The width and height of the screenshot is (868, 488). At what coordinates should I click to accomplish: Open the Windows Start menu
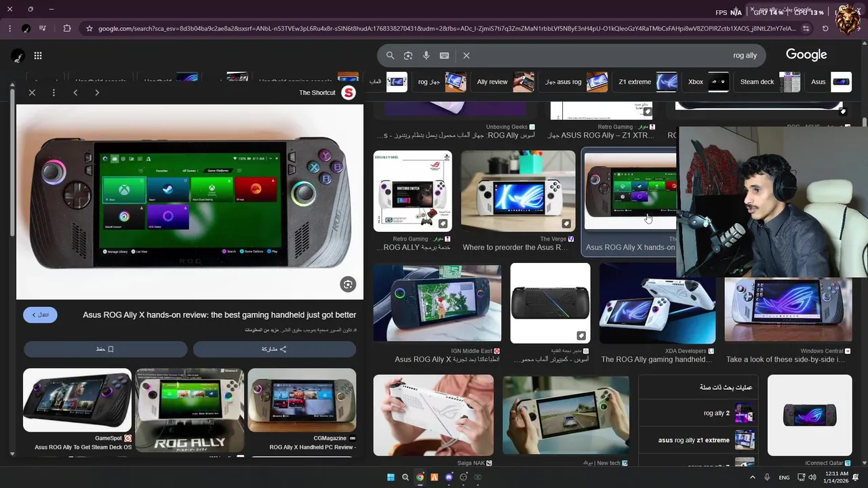click(391, 477)
